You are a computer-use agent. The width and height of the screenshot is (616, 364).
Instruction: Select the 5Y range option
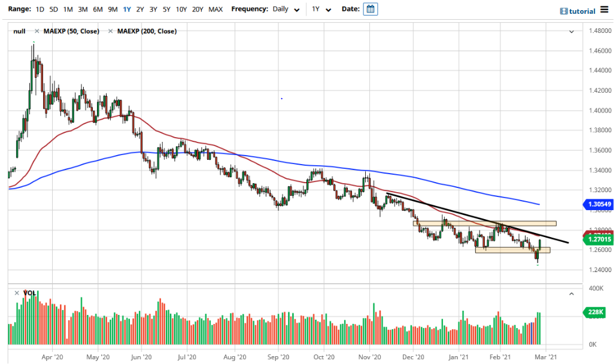point(166,9)
